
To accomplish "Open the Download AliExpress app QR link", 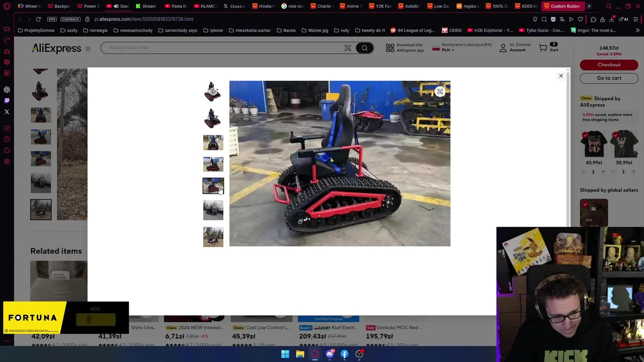I will pos(405,48).
